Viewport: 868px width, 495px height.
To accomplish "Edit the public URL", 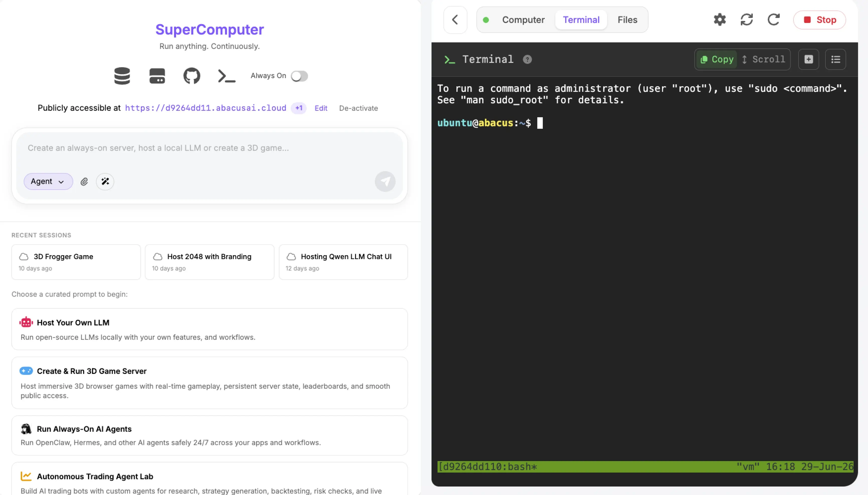I will 321,108.
